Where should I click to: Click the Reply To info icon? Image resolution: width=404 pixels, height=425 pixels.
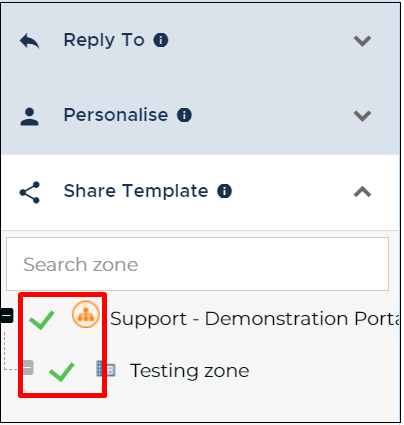161,40
